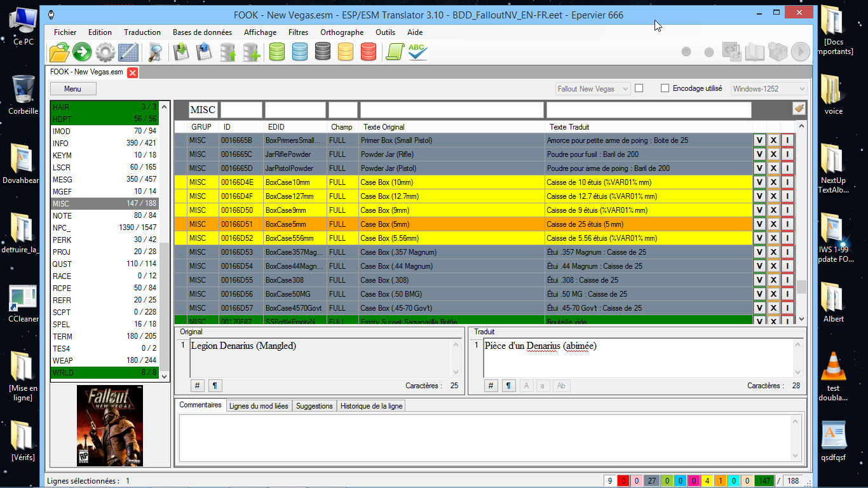Click the green arrow circle toolbar icon
The image size is (868, 488).
coord(82,52)
